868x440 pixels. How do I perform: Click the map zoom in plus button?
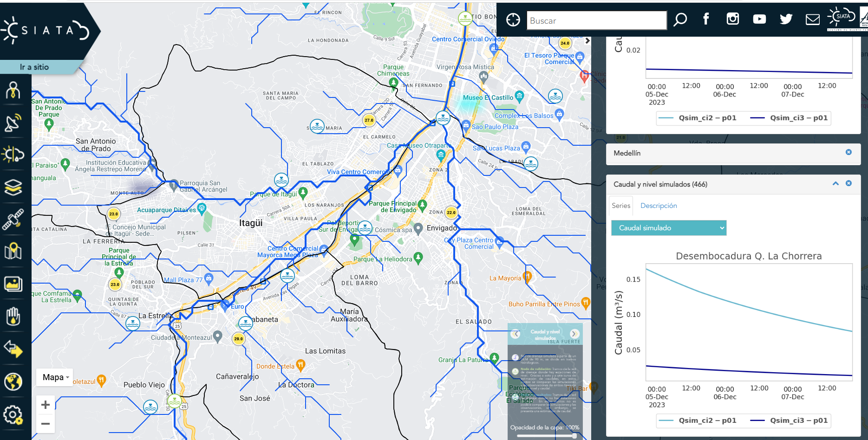46,405
